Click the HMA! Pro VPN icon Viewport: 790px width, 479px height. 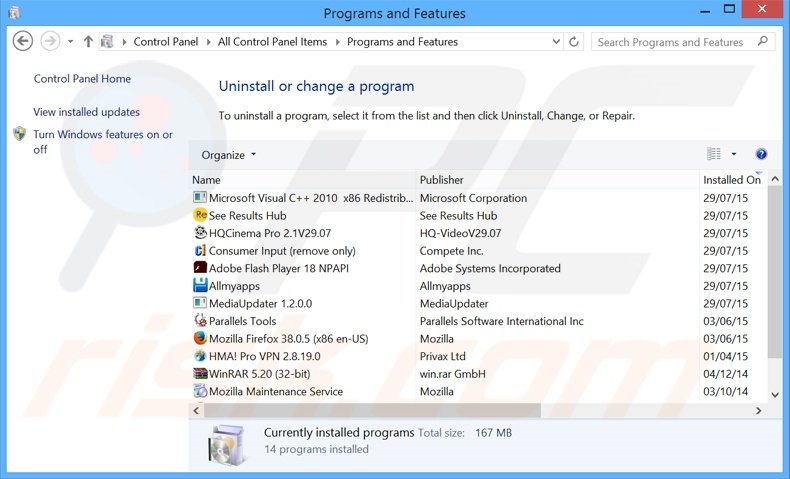(200, 356)
